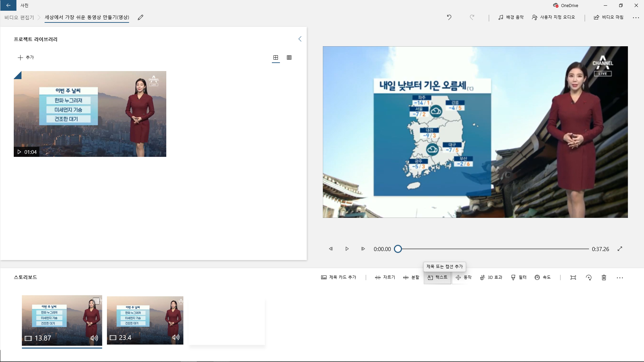Screen dimensions: 644x362
Task: Switch library to small grid view
Action: tap(289, 58)
